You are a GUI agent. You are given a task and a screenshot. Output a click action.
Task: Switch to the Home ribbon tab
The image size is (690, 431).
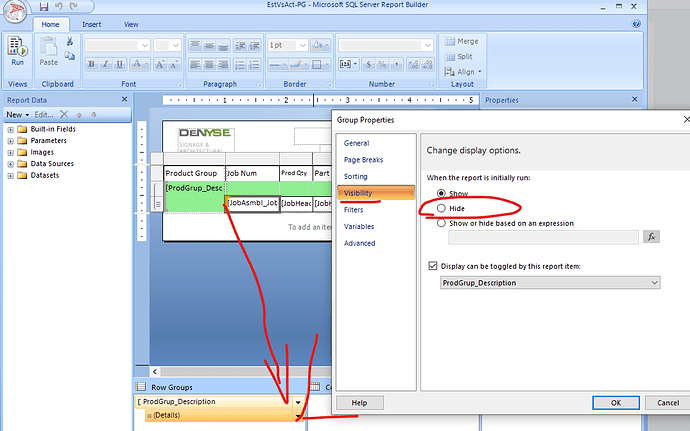coord(50,25)
